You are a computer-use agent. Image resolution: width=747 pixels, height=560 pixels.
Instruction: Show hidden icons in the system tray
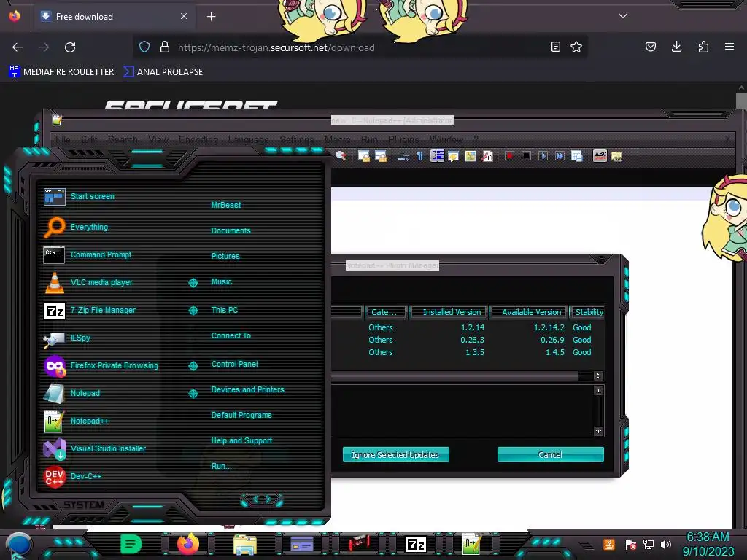pos(586,545)
